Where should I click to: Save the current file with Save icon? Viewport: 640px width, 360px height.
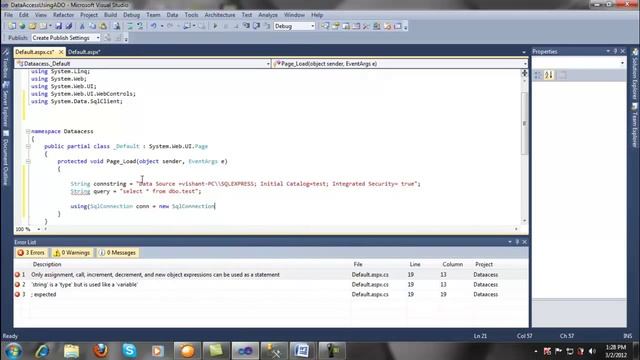pos(58,26)
